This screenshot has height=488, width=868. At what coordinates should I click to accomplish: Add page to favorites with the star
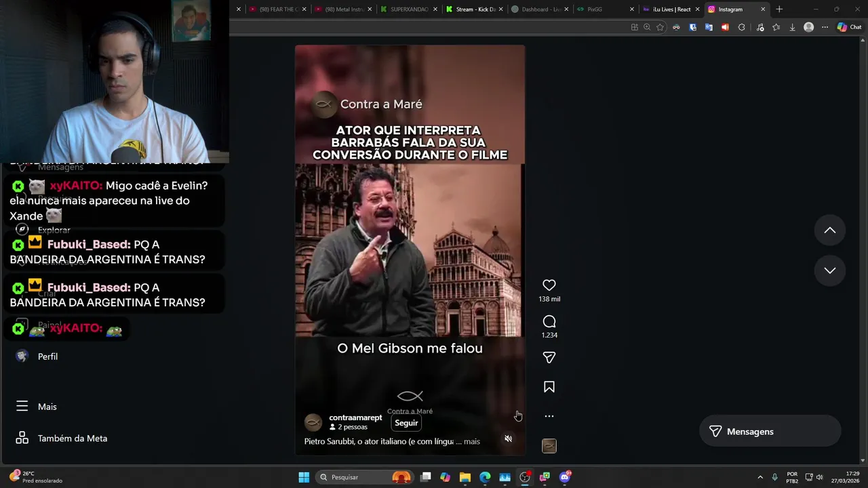pos(660,27)
